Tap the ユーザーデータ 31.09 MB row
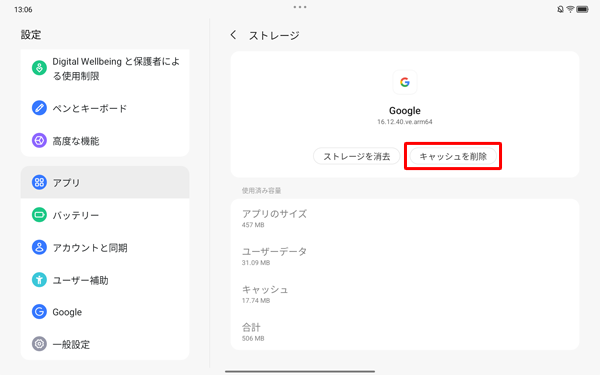This screenshot has width=600, height=375. tap(405, 256)
